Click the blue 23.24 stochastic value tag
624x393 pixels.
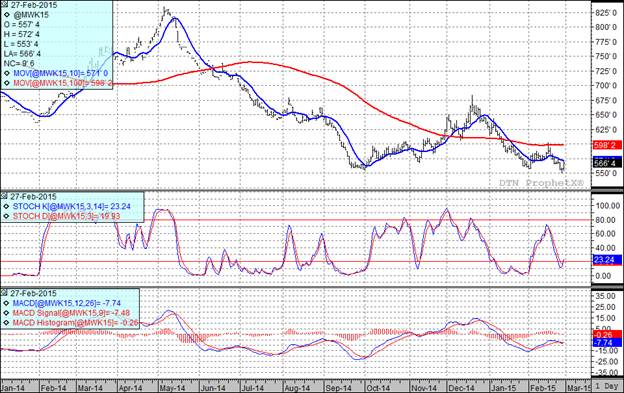pyautogui.click(x=607, y=260)
